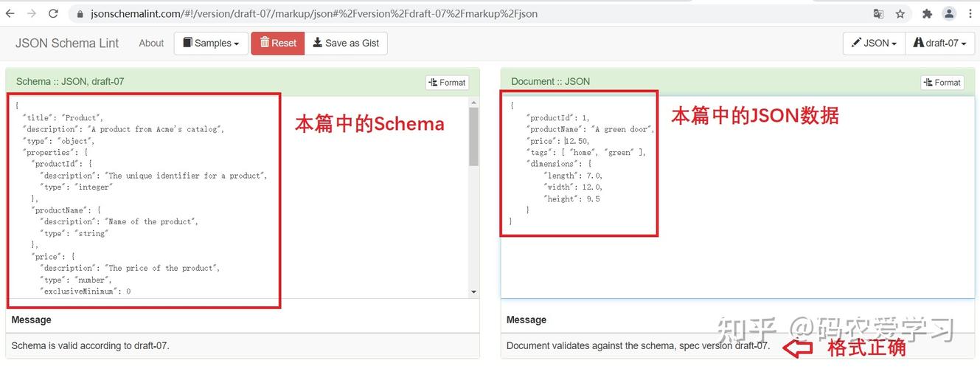
Task: Open the JSON markup format dropdown
Action: point(874,43)
